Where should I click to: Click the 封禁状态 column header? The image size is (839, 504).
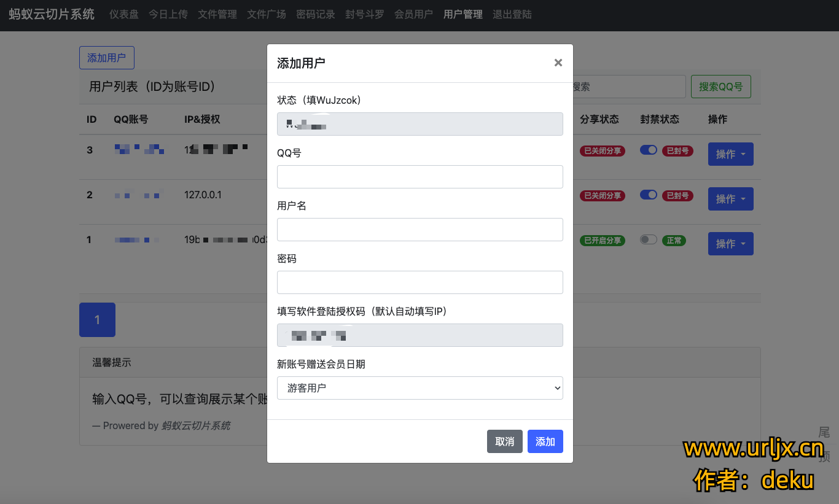click(x=660, y=119)
